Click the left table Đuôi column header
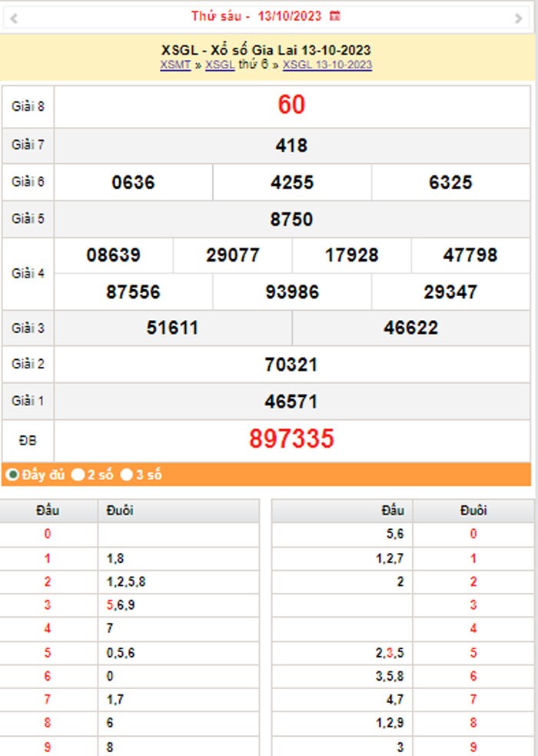Screen dimensions: 538x756 coord(120,510)
